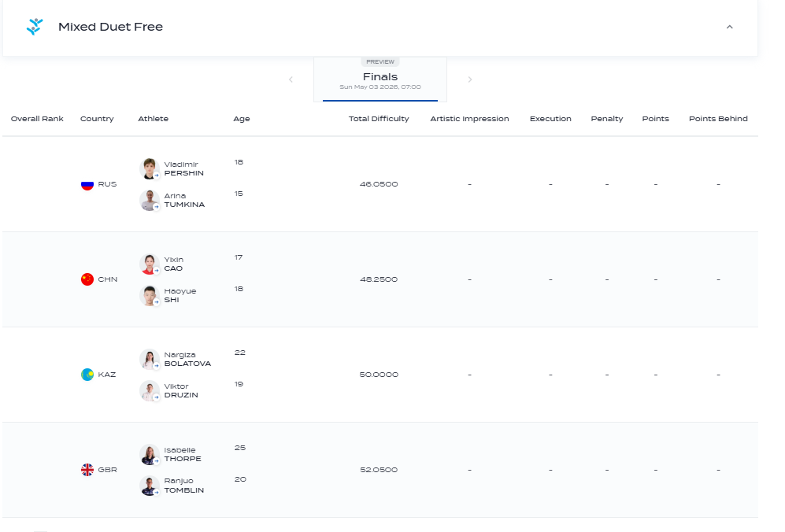Go to previous phase with left chevron
Viewport: 785px width, 532px height.
point(291,79)
